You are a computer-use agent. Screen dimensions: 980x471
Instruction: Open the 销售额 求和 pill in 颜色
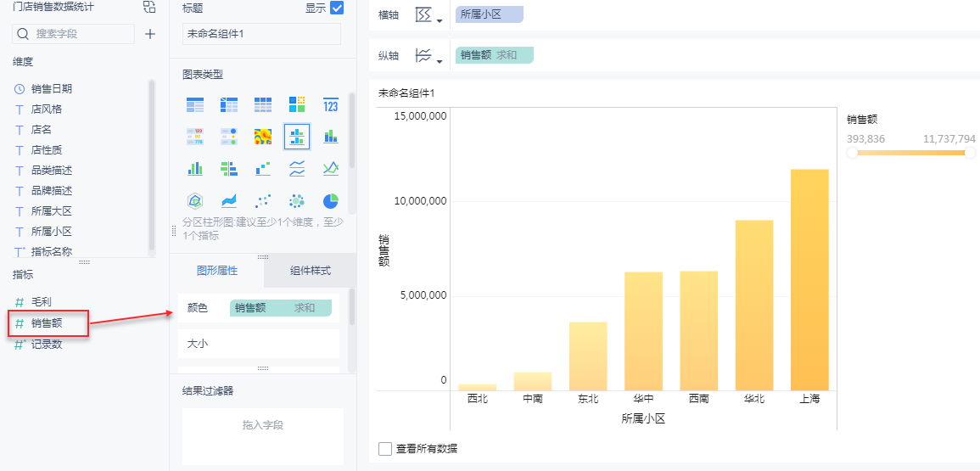pos(281,308)
